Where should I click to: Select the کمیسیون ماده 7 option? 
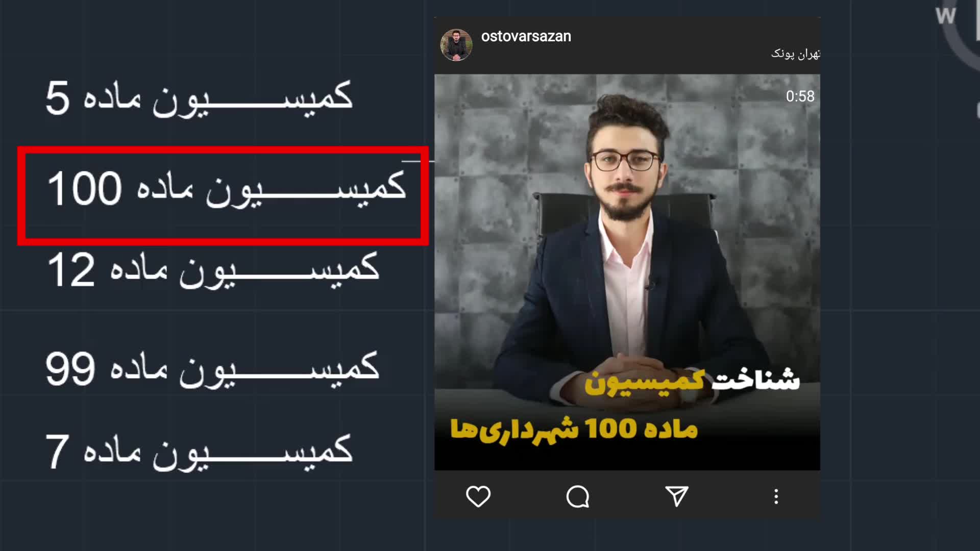click(x=199, y=452)
